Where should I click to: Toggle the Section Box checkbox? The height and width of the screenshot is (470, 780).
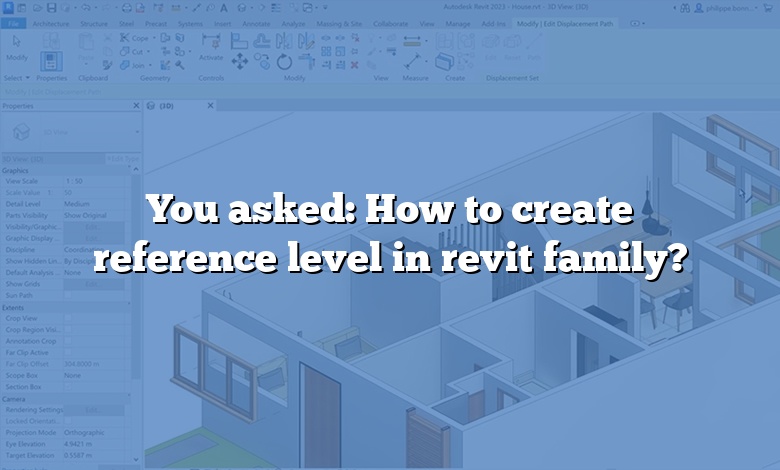(68, 387)
